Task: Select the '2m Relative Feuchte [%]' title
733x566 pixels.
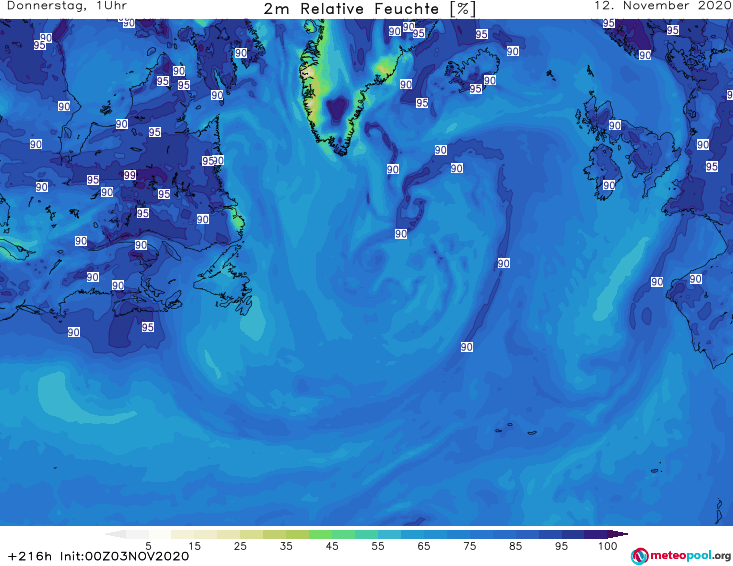Action: pyautogui.click(x=370, y=8)
